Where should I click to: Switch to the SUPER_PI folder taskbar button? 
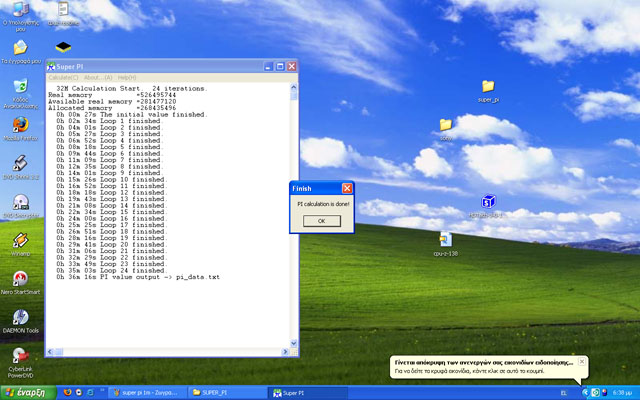(x=227, y=393)
